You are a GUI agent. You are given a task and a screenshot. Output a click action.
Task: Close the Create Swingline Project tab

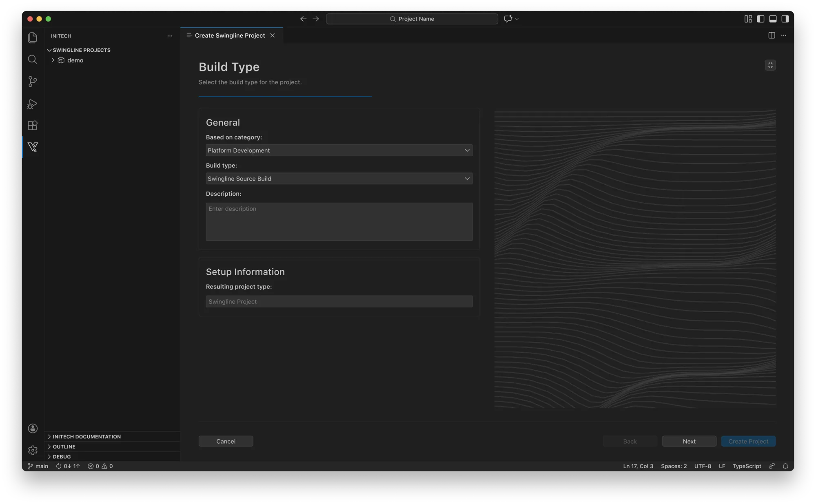coord(273,35)
